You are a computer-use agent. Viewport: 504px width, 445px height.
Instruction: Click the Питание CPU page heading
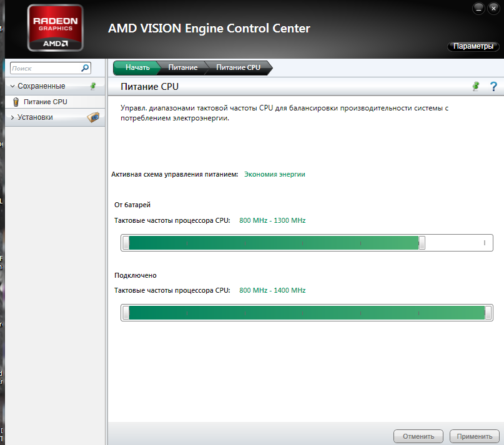click(x=149, y=86)
